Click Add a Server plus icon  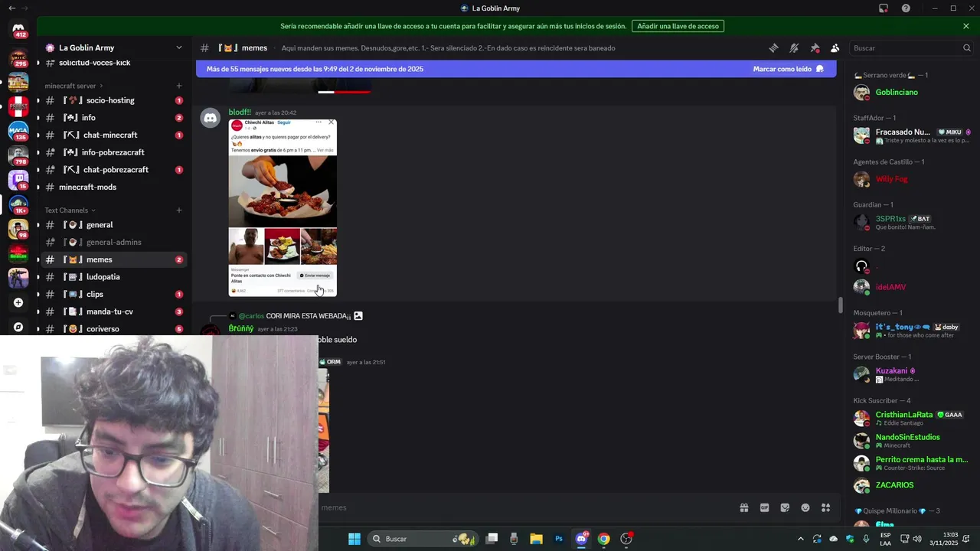18,302
